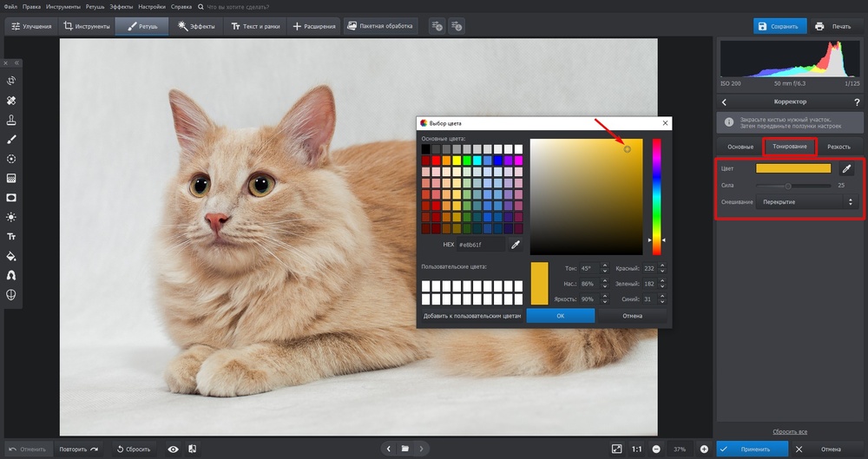This screenshot has height=459, width=868.
Task: Click the fit-to-screen icon in bottom bar
Action: point(616,449)
